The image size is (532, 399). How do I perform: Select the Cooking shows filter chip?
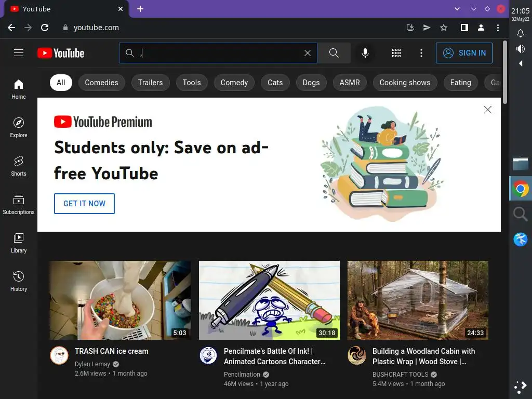[405, 83]
